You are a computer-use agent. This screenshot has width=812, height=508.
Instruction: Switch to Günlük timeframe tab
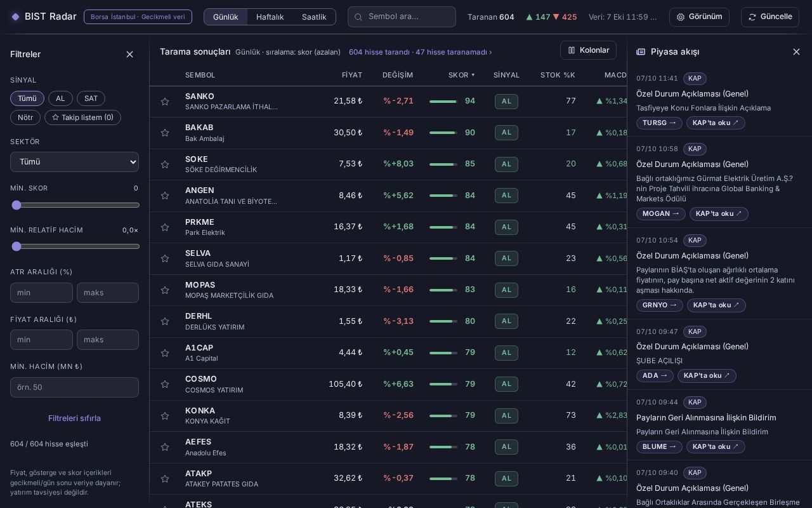tap(226, 17)
